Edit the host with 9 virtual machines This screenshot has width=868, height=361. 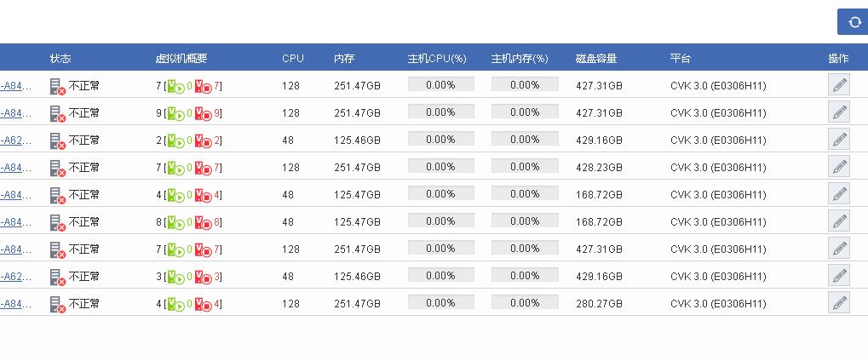pos(839,112)
